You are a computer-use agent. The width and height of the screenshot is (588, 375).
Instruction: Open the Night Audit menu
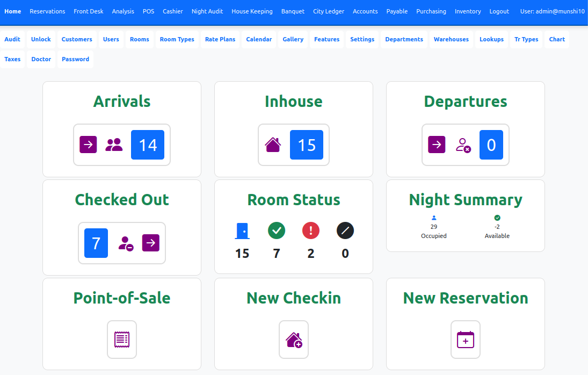coord(207,11)
